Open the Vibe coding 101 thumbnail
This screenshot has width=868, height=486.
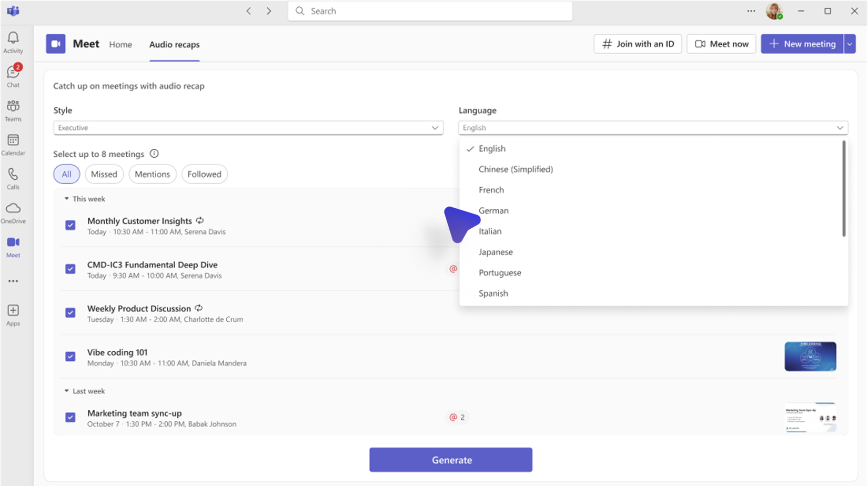tap(810, 357)
